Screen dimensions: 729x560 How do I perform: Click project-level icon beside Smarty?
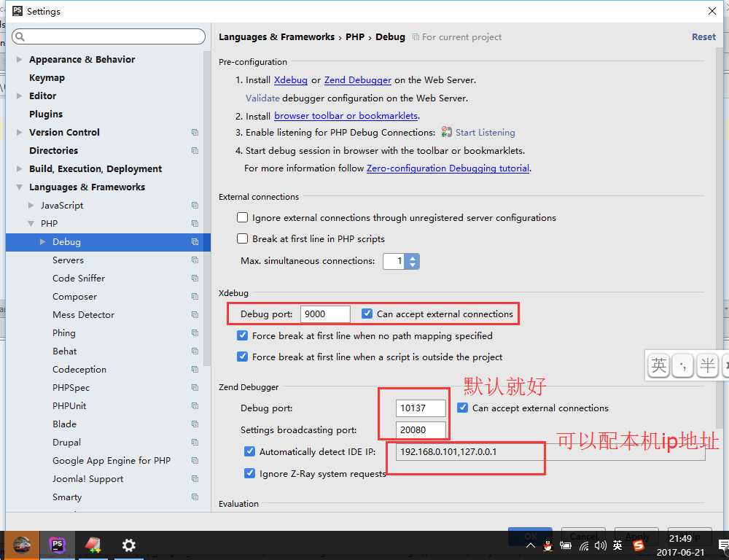click(x=195, y=497)
